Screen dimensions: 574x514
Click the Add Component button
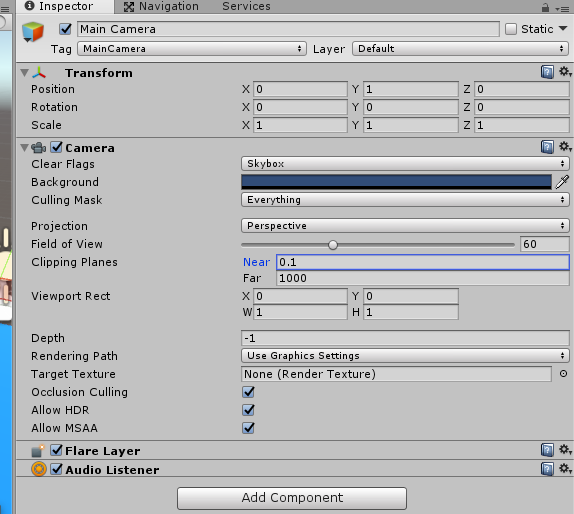[x=292, y=498]
